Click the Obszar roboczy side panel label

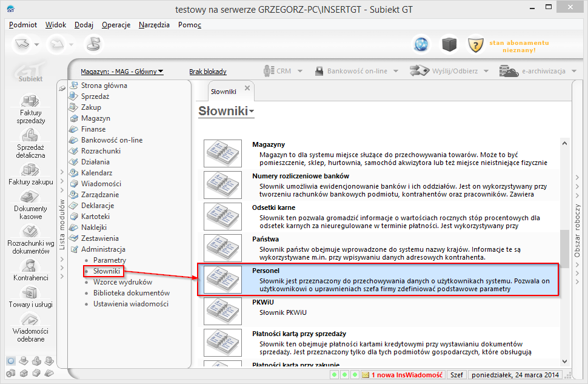point(577,230)
